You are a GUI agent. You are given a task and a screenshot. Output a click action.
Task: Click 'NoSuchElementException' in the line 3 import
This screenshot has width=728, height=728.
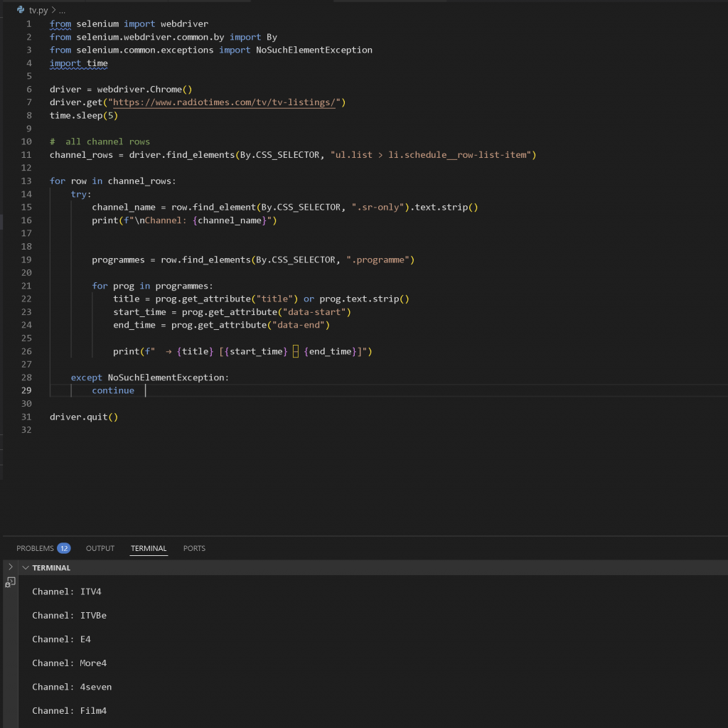click(x=314, y=50)
